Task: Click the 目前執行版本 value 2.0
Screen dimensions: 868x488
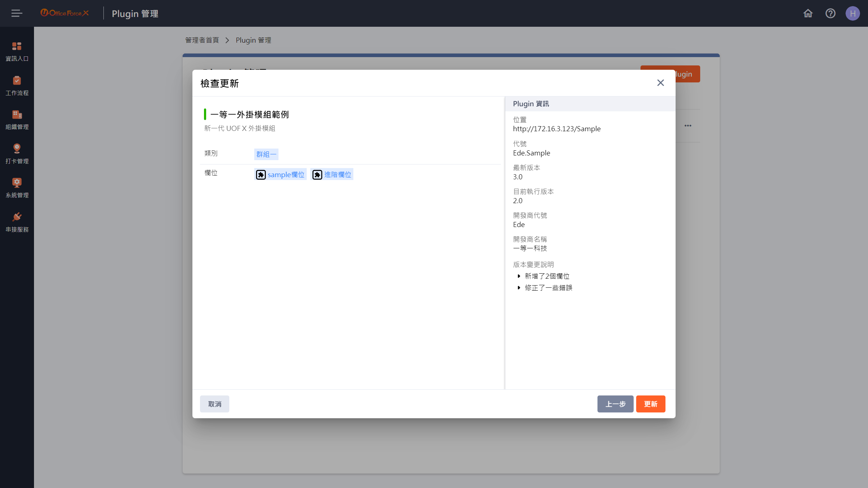Action: [518, 201]
